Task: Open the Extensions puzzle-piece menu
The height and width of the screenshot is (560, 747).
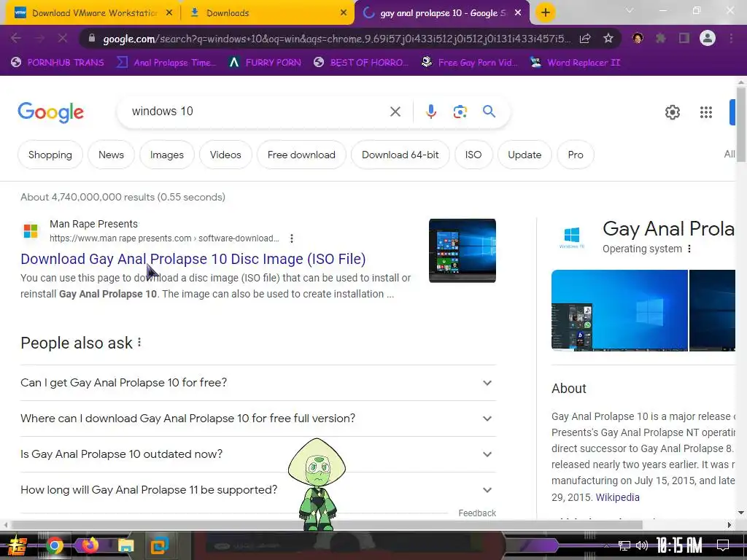Action: (x=661, y=38)
